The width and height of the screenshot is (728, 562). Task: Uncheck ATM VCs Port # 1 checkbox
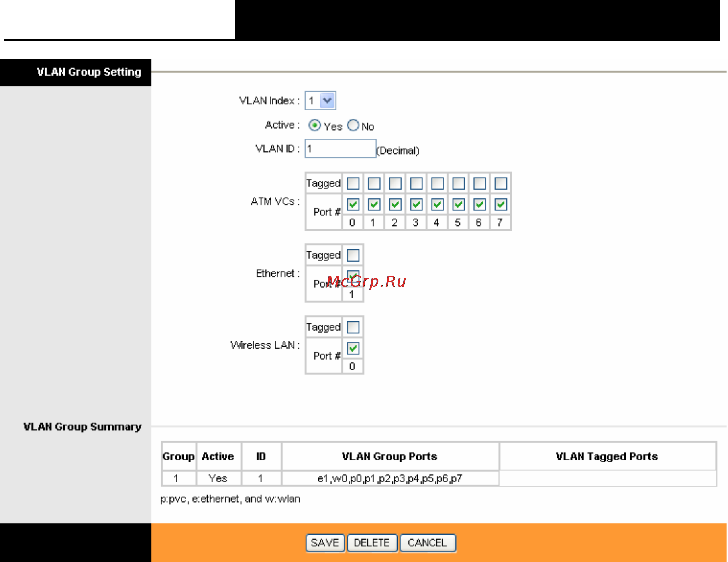(374, 204)
